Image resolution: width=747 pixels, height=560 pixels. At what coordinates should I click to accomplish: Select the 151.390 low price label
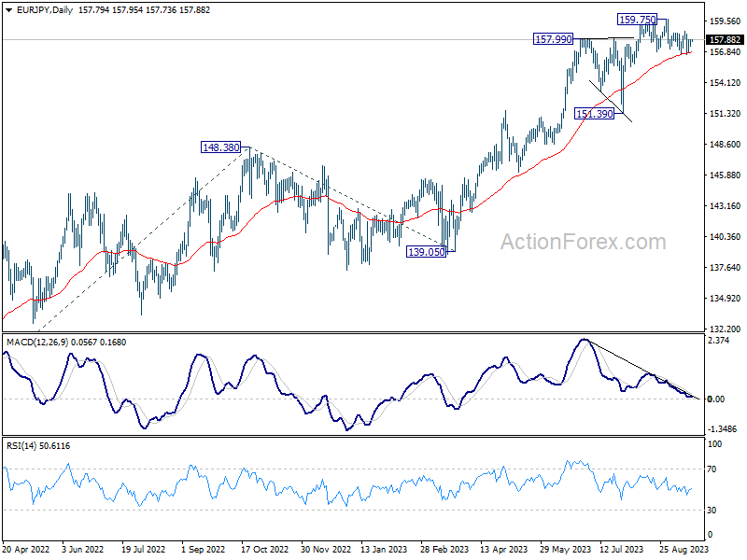[x=595, y=114]
